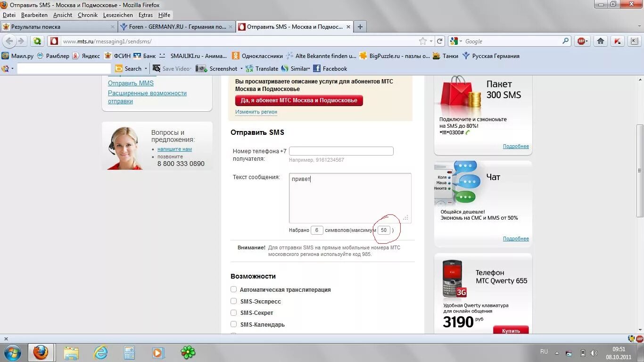This screenshot has height=362, width=644.
Task: Click Подробнее under Чат banner
Action: (x=516, y=239)
